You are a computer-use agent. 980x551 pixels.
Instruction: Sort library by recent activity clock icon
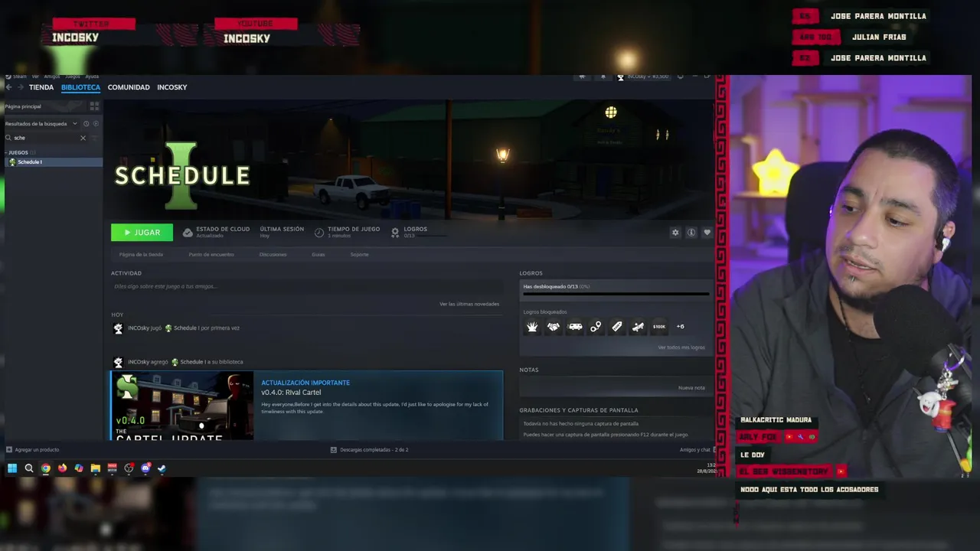pyautogui.click(x=86, y=123)
